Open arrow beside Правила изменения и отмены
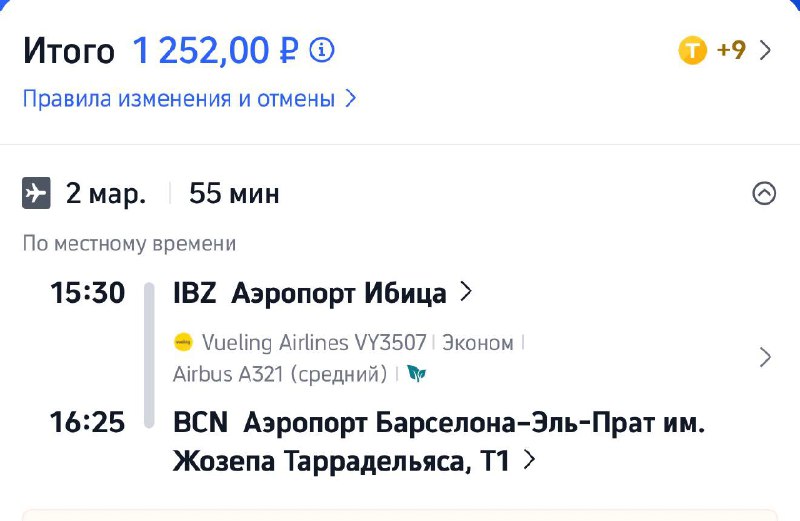 point(350,99)
